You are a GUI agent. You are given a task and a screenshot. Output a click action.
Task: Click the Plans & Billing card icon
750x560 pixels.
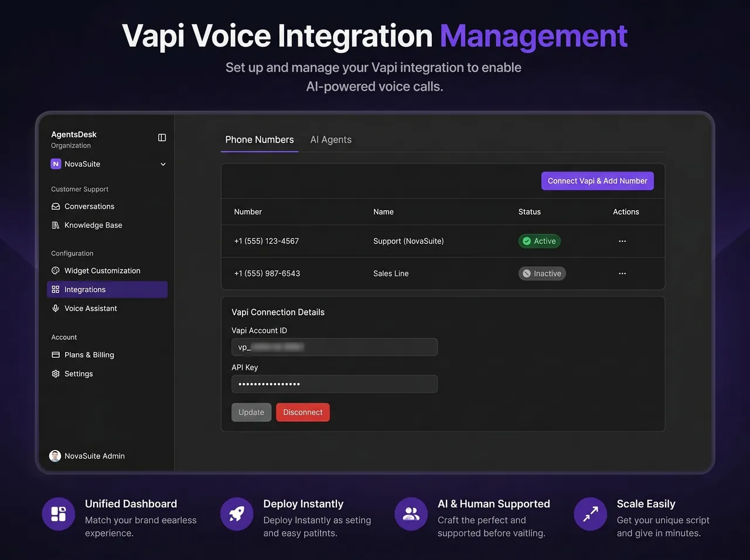tap(56, 355)
